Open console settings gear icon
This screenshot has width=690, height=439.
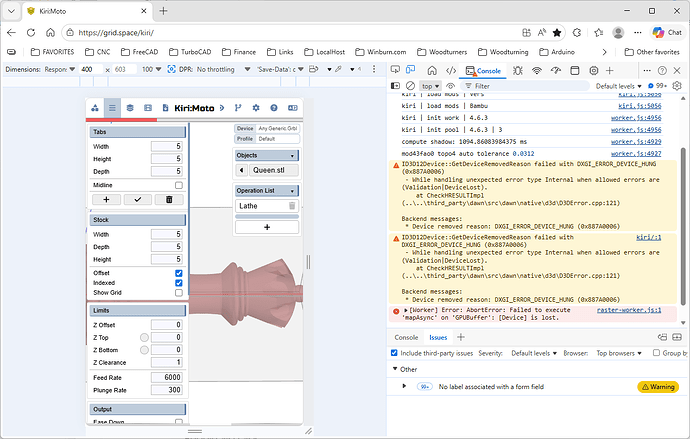coord(677,86)
